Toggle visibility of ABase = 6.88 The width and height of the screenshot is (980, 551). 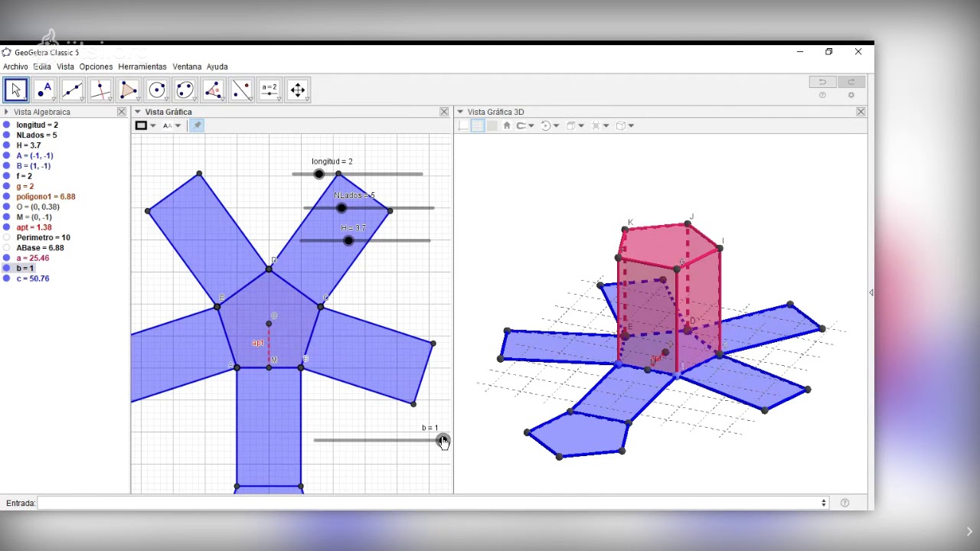(7, 248)
